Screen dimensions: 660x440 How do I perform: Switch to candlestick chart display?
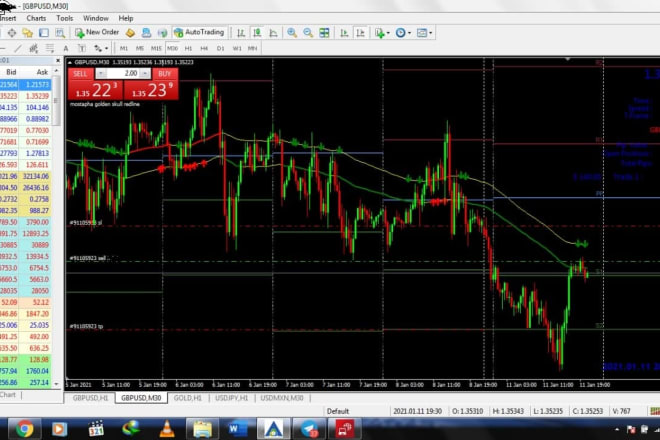[257, 33]
